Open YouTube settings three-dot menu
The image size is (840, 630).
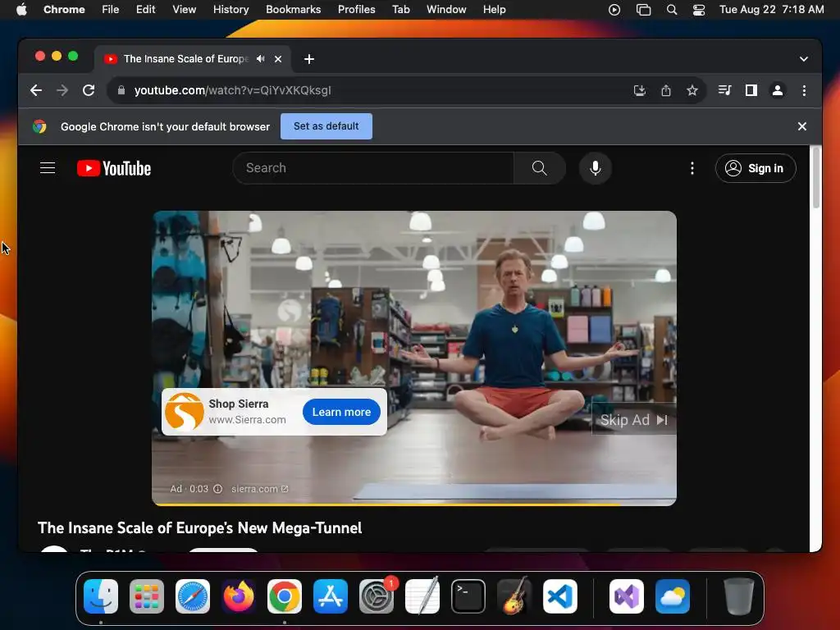692,168
